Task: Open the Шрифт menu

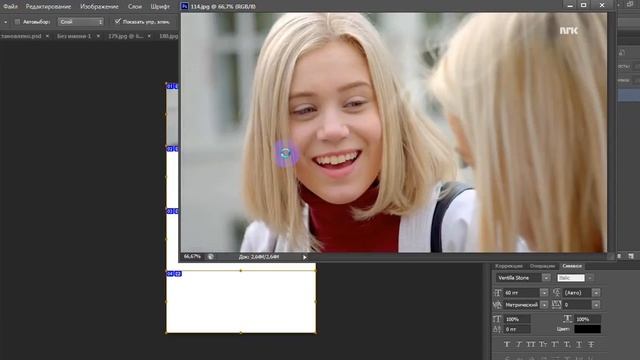Action: (x=160, y=7)
